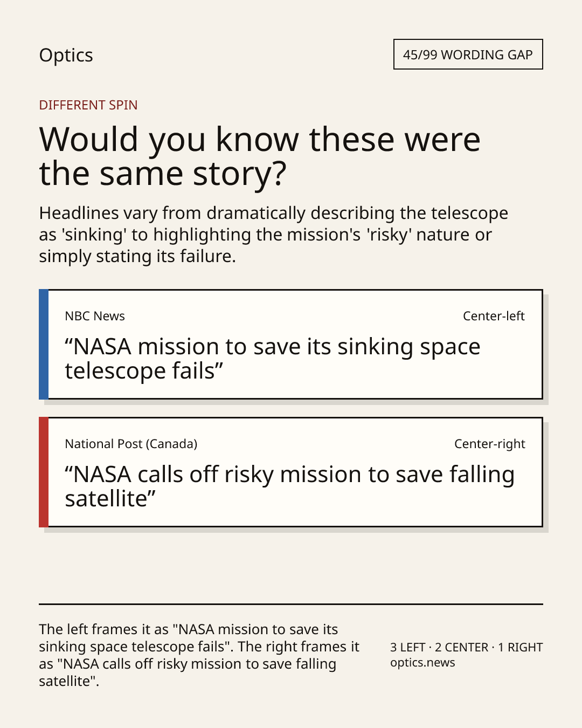Select the National Post (Canada) source name
Viewport: 582px width, 728px height.
(x=131, y=444)
